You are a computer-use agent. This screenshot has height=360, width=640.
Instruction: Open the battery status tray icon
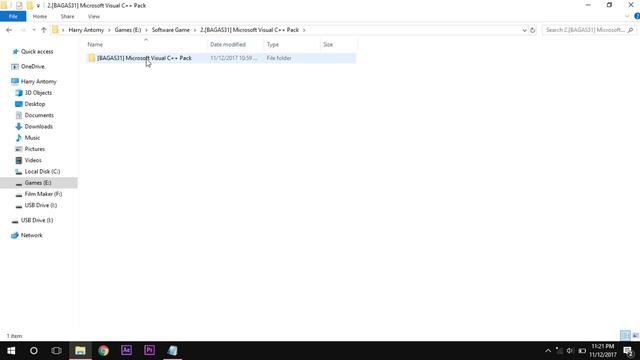pyautogui.click(x=582, y=351)
